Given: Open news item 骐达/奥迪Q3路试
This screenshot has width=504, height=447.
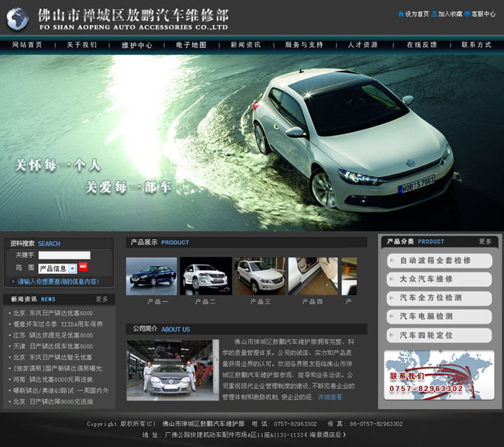Looking at the screenshot, I should [60, 390].
